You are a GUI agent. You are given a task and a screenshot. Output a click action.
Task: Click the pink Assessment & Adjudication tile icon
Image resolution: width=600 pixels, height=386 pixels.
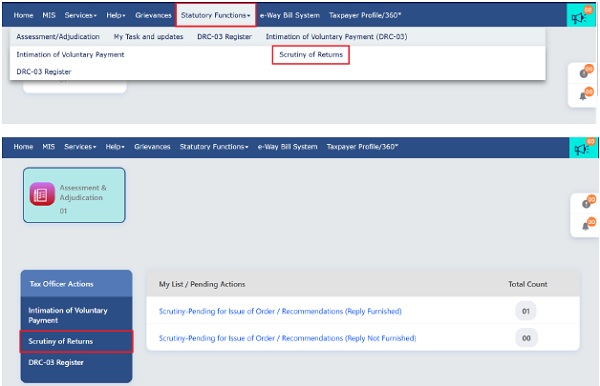pyautogui.click(x=42, y=194)
